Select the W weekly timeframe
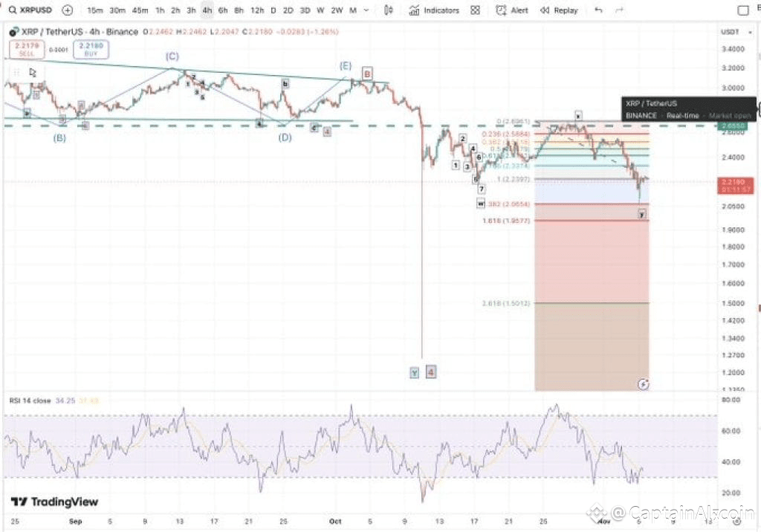 320,10
